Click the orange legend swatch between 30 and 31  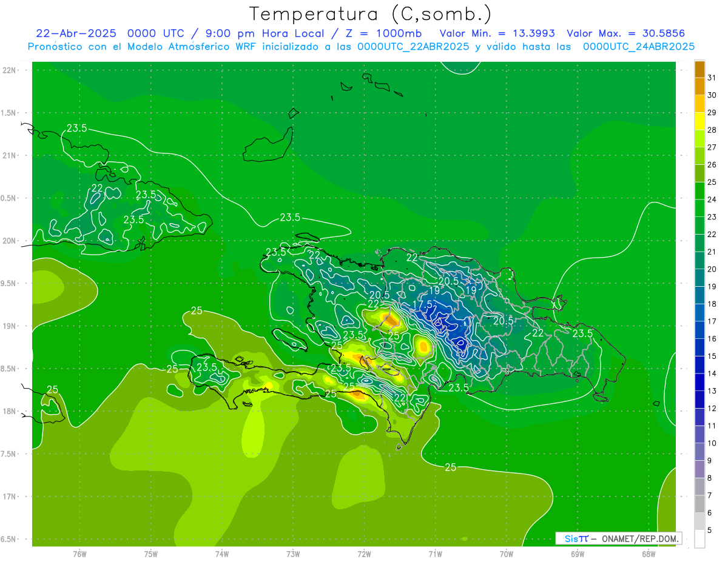(699, 87)
